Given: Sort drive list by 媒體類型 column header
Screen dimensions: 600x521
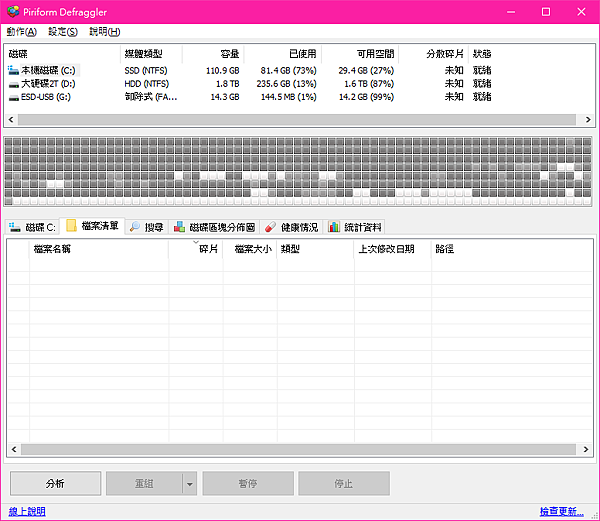Looking at the screenshot, I should tap(152, 54).
